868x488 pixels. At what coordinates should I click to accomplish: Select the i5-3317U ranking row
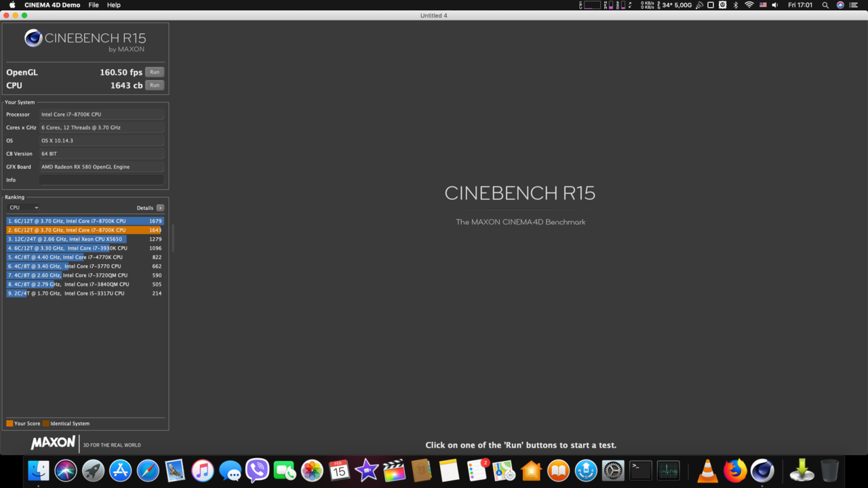85,293
